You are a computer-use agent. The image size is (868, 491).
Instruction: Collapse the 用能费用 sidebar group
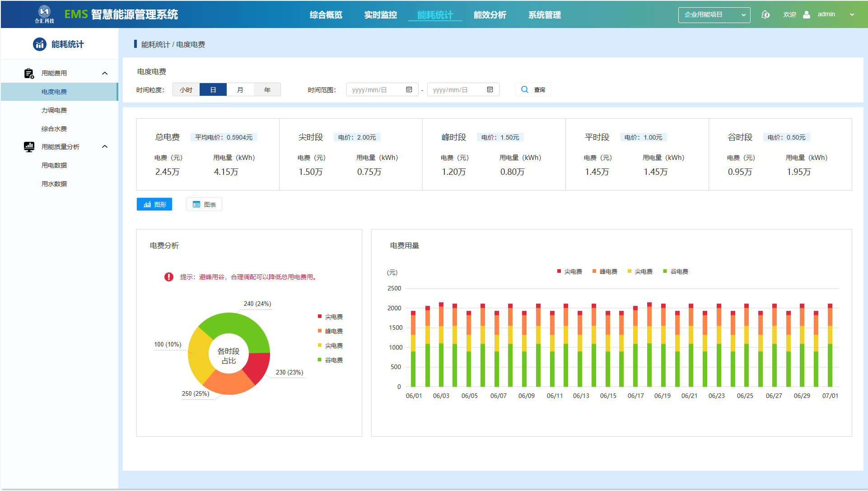(105, 73)
